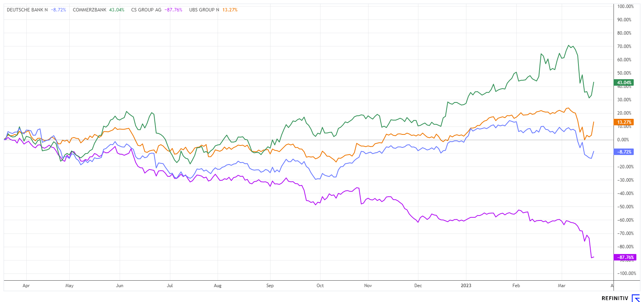The image size is (644, 302).
Task: Click Commerzbank's 43.04% legend value
Action: coord(117,10)
